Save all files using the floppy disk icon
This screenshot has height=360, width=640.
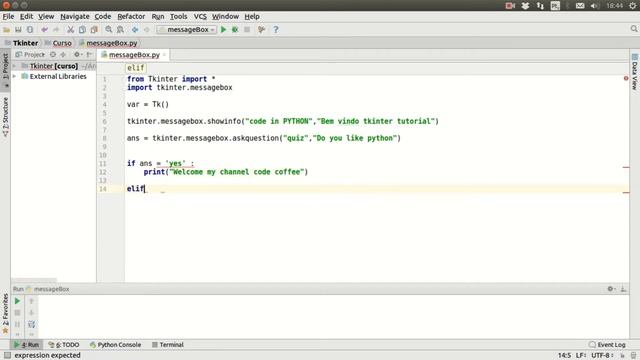18,30
